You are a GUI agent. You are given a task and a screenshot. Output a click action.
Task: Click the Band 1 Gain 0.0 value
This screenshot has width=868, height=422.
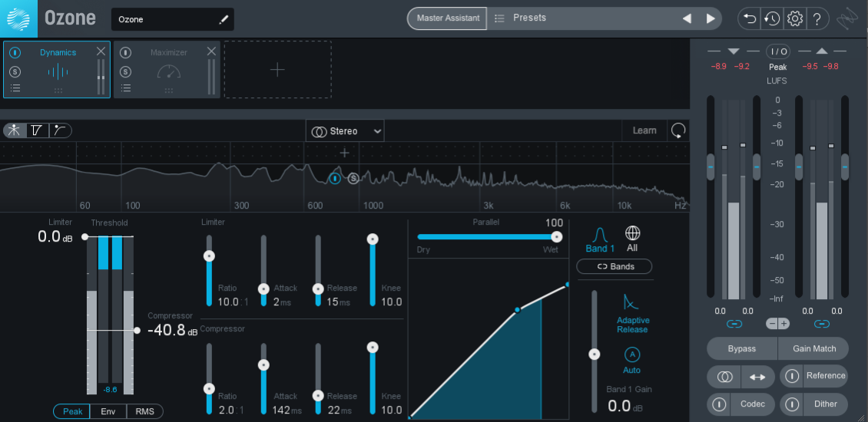619,406
